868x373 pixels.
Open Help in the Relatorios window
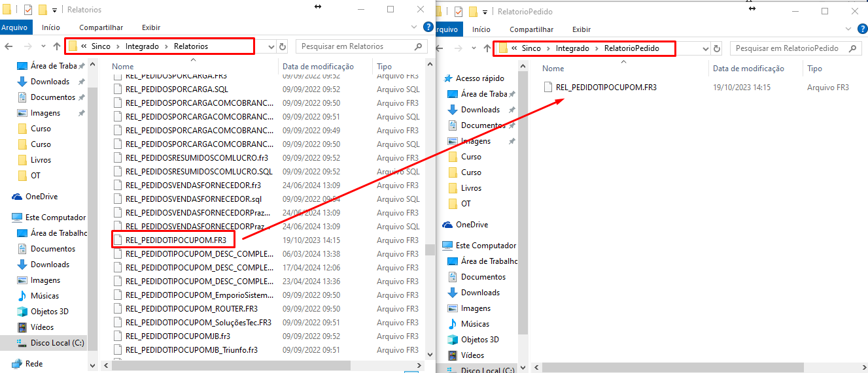(x=428, y=27)
